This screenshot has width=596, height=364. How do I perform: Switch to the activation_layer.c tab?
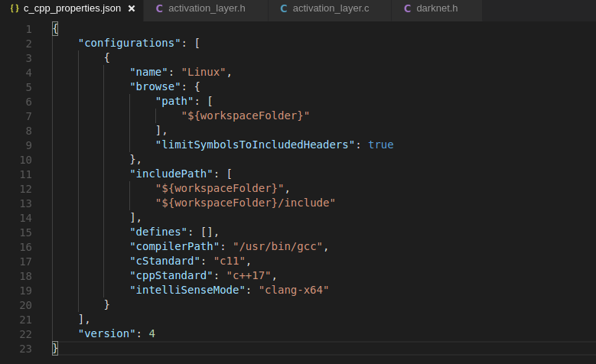[330, 8]
